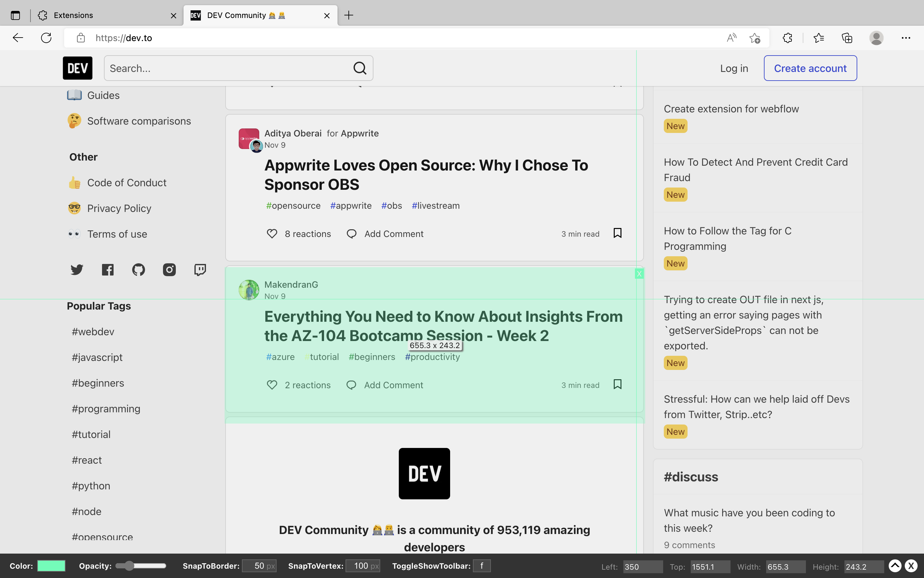This screenshot has width=924, height=578.
Task: Close the green measurement overlay box
Action: tap(639, 274)
